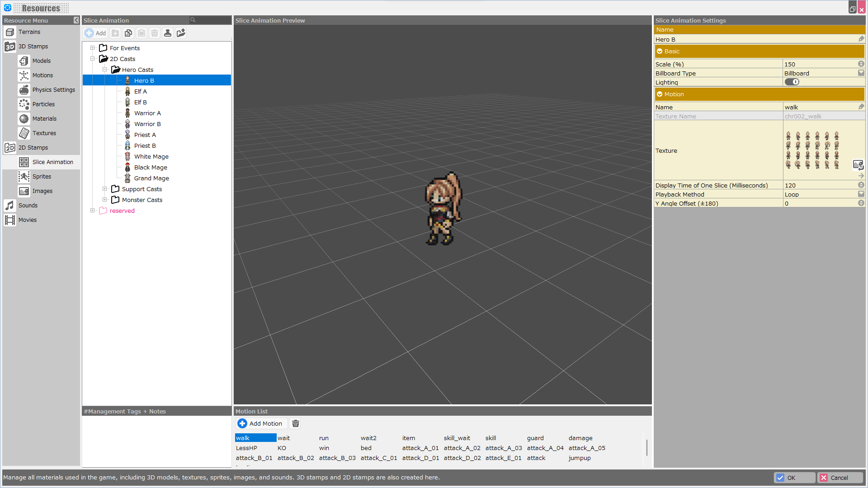Click the texture image picker icon

858,164
